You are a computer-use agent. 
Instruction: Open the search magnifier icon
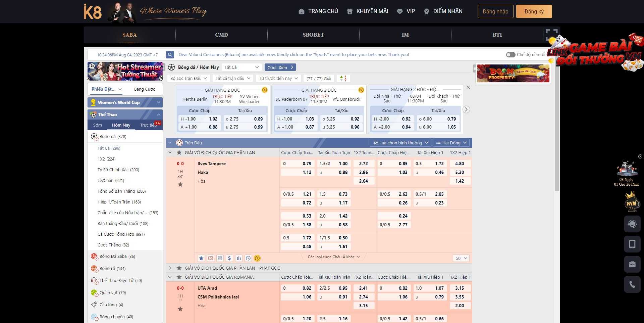tap(170, 55)
